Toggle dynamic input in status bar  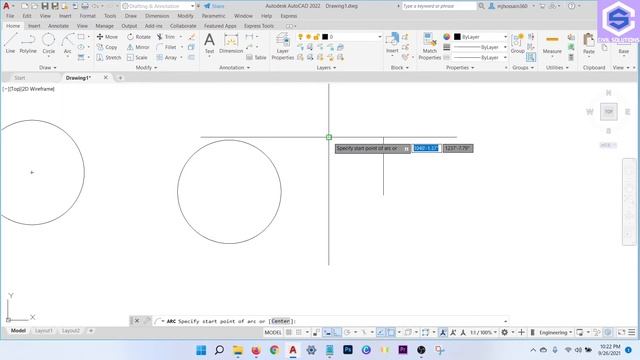(327, 332)
